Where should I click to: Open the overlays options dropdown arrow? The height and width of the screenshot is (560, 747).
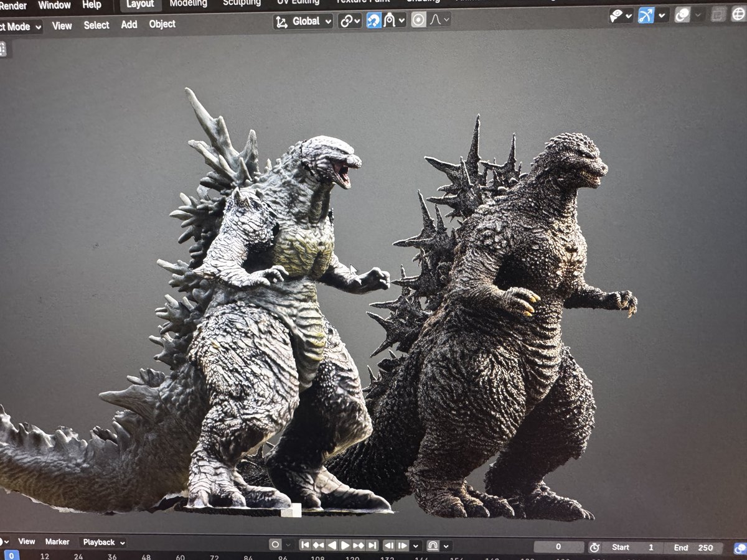click(698, 15)
